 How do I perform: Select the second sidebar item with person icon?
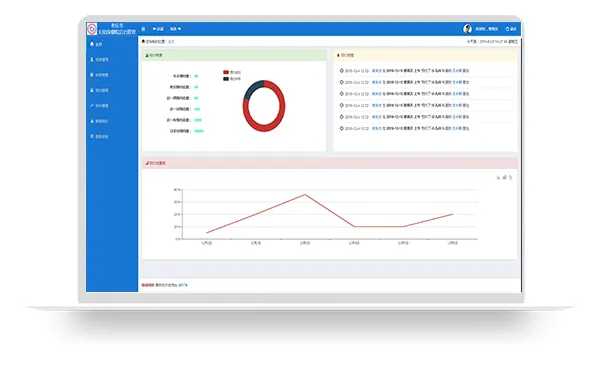coord(99,60)
